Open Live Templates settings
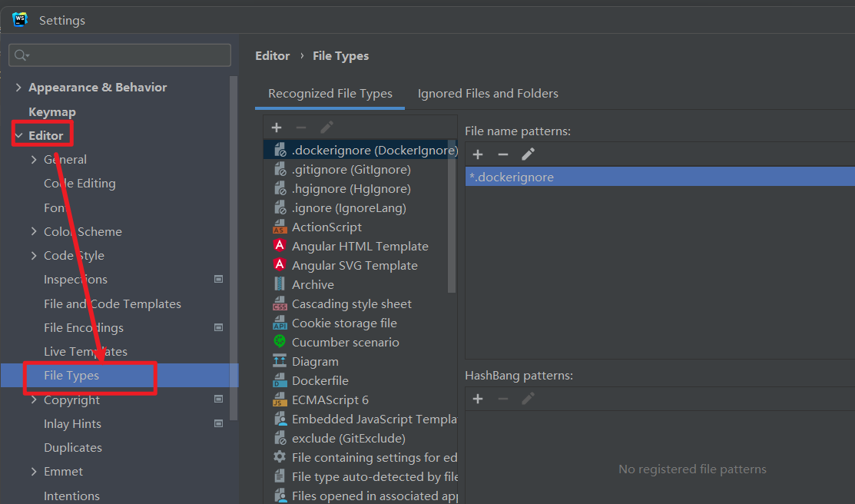This screenshot has height=504, width=855. coord(85,352)
